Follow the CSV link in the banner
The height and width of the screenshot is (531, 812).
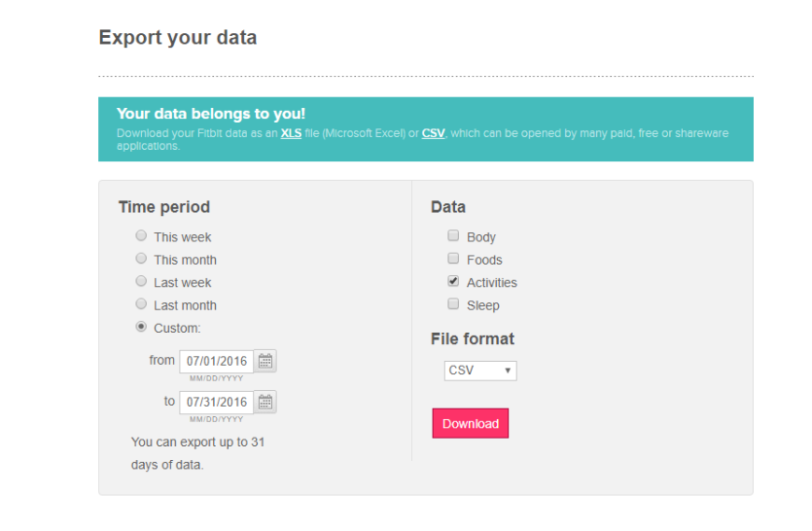(433, 133)
